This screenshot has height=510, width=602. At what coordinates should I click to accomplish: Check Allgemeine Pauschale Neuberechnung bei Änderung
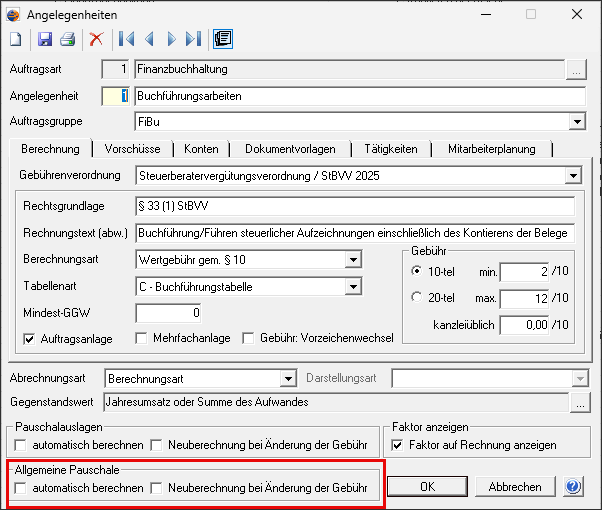click(156, 488)
